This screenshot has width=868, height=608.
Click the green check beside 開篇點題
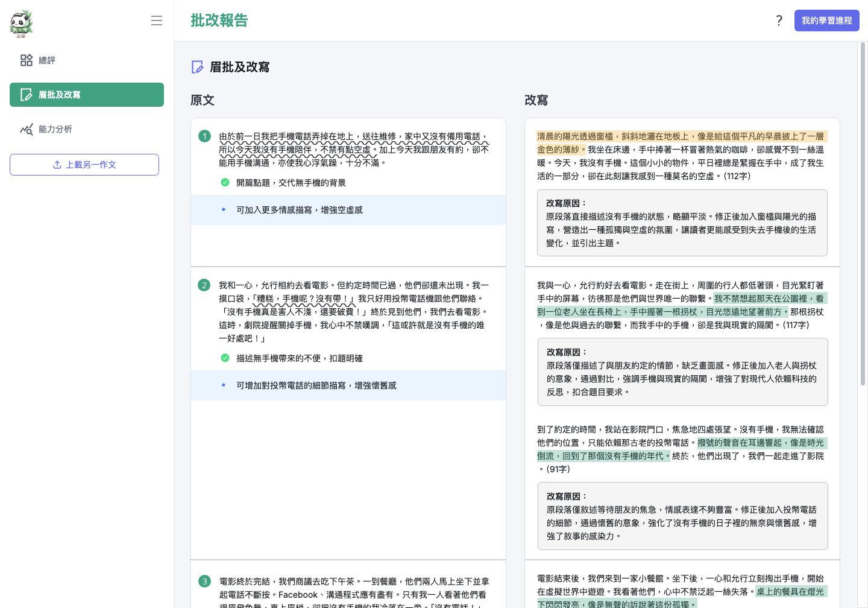(225, 183)
